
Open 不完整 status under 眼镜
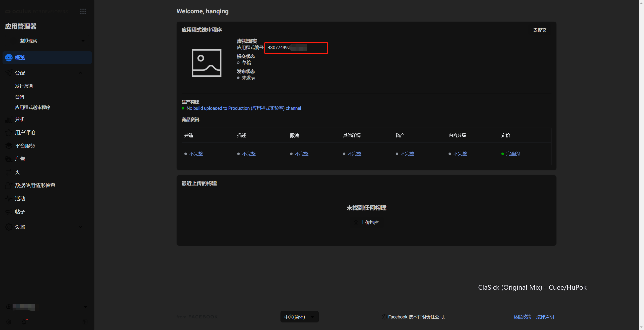pos(302,154)
